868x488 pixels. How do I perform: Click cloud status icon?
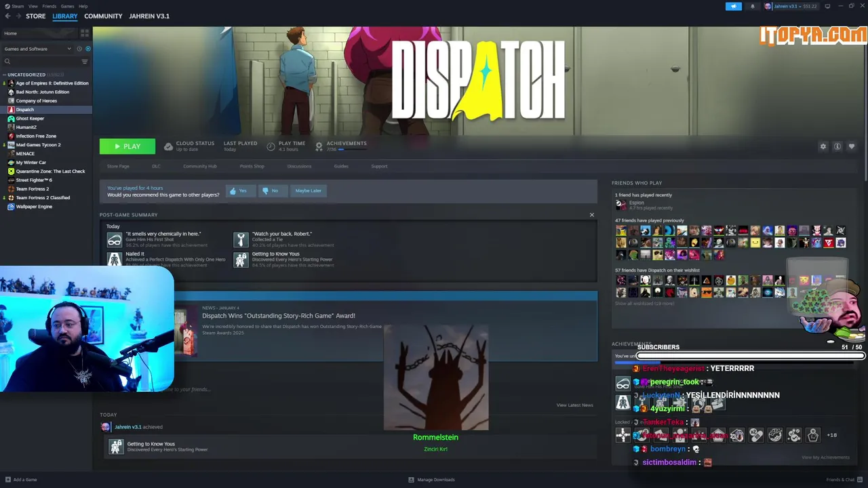(x=168, y=146)
